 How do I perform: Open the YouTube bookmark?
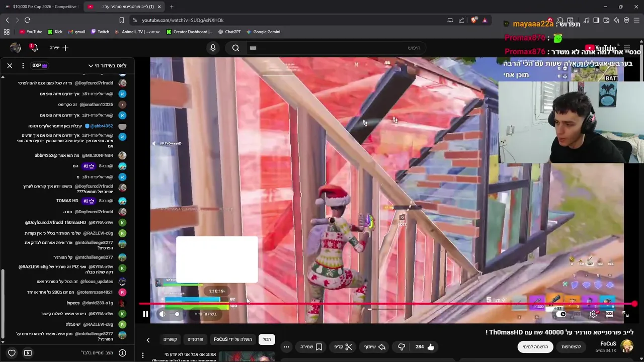(x=31, y=32)
